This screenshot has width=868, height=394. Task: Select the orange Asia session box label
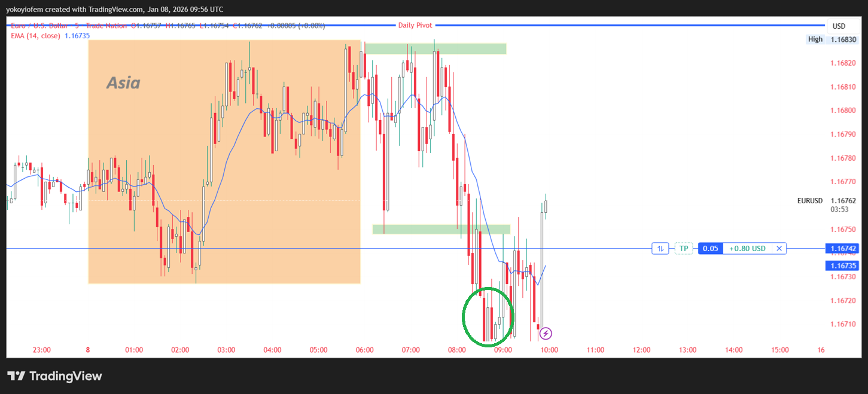click(x=123, y=83)
